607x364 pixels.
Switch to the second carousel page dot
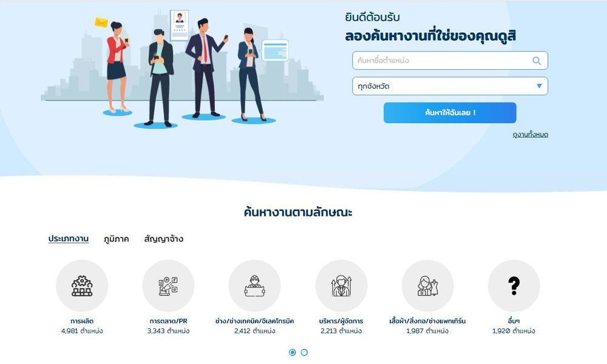coord(304,352)
